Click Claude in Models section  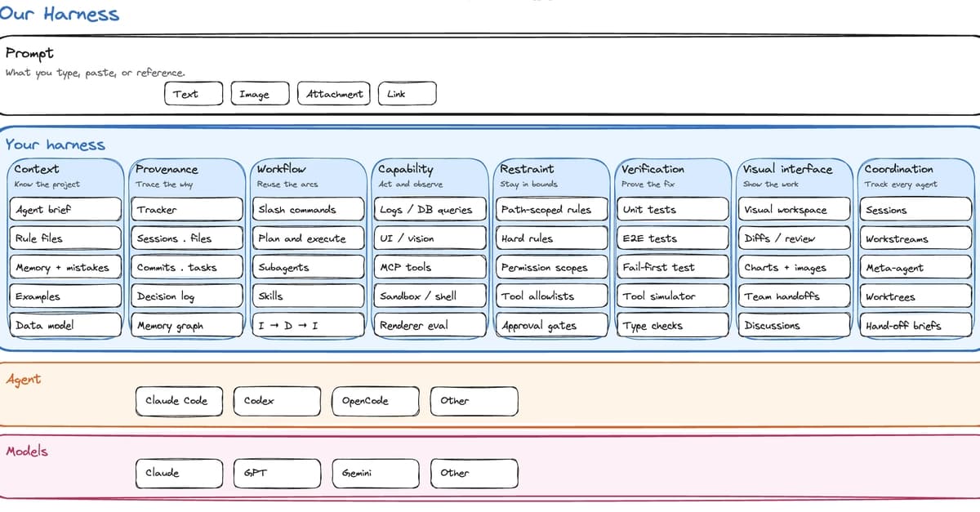point(179,473)
